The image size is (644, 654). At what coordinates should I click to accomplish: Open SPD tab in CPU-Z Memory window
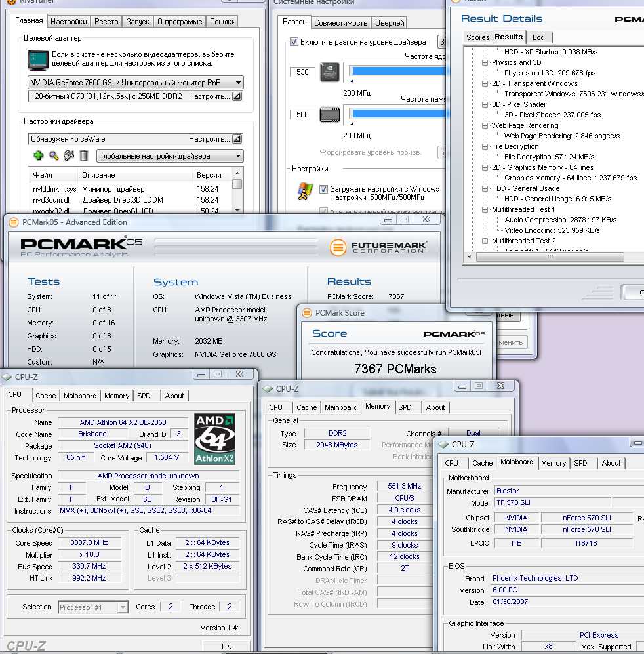pyautogui.click(x=405, y=407)
